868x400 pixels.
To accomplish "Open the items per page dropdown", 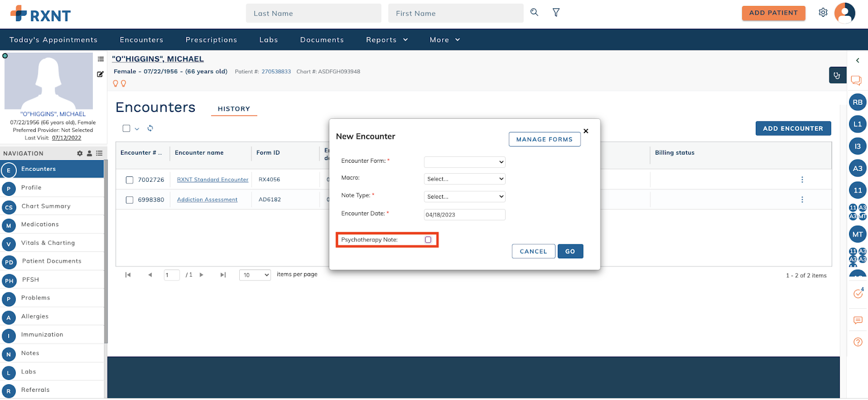I will click(254, 275).
